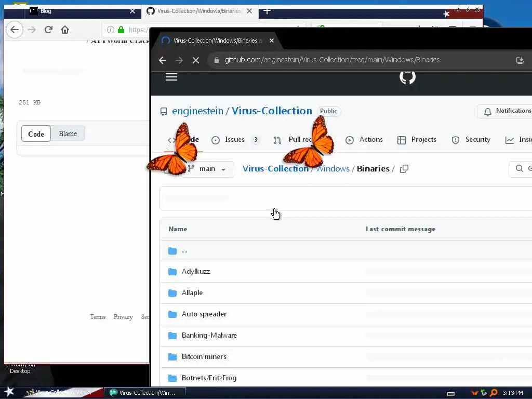Open the Insights tab
532x399 pixels.
pos(518,140)
